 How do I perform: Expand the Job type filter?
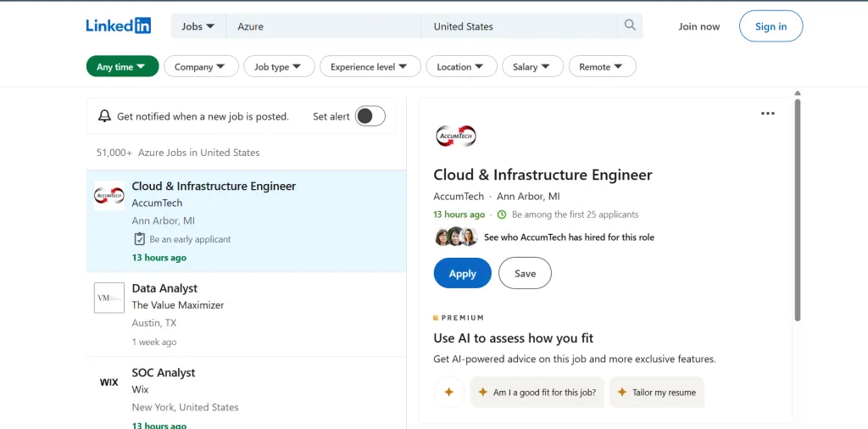coord(279,66)
